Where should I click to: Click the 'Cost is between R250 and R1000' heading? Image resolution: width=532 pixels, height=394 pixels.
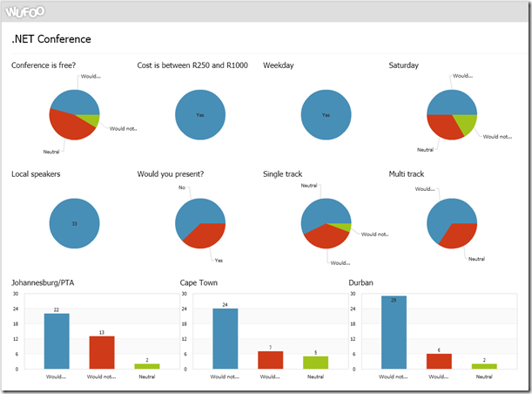tap(192, 65)
